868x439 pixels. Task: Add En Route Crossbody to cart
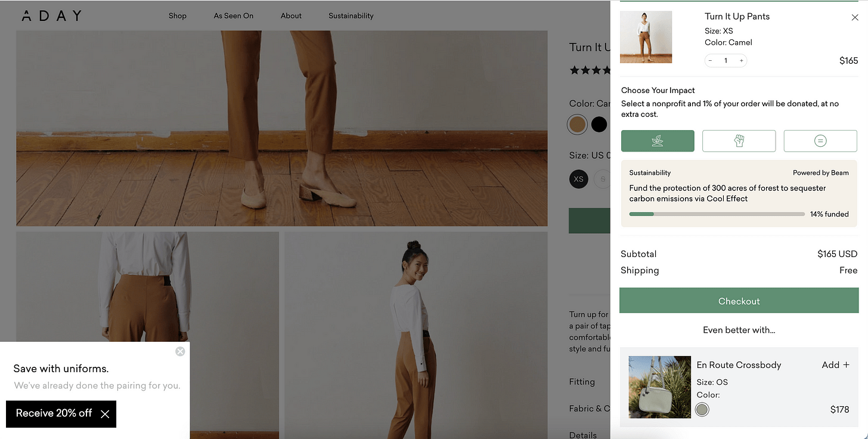coord(835,365)
